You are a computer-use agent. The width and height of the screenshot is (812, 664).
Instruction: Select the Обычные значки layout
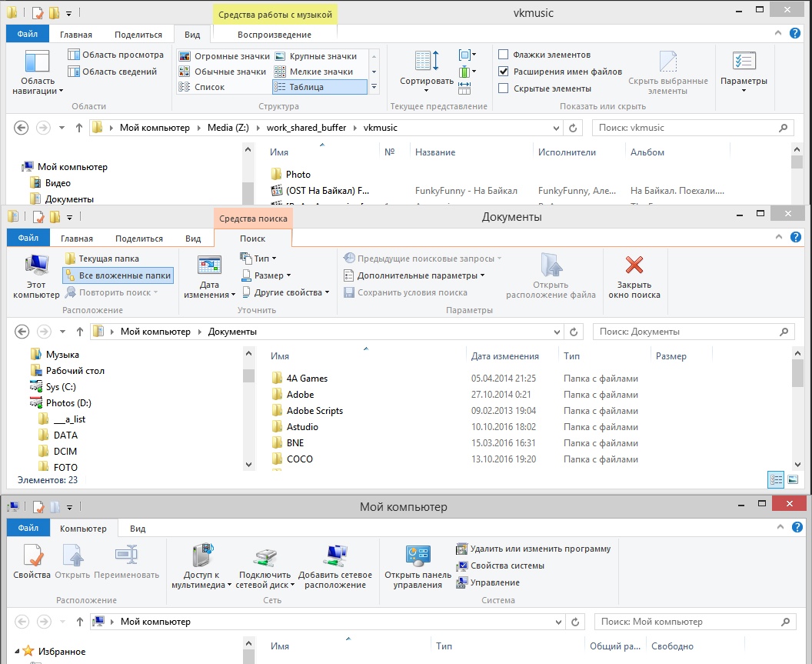point(222,72)
